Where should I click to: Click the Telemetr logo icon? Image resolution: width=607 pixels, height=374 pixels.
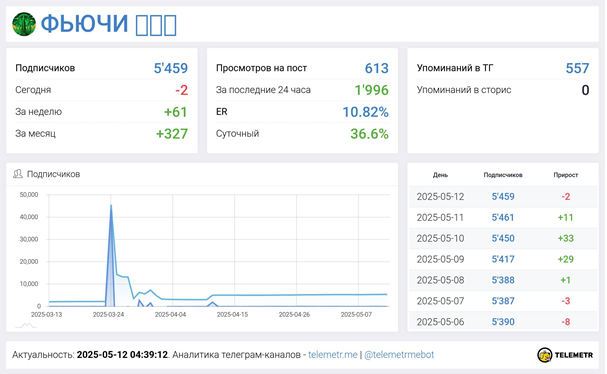point(544,355)
